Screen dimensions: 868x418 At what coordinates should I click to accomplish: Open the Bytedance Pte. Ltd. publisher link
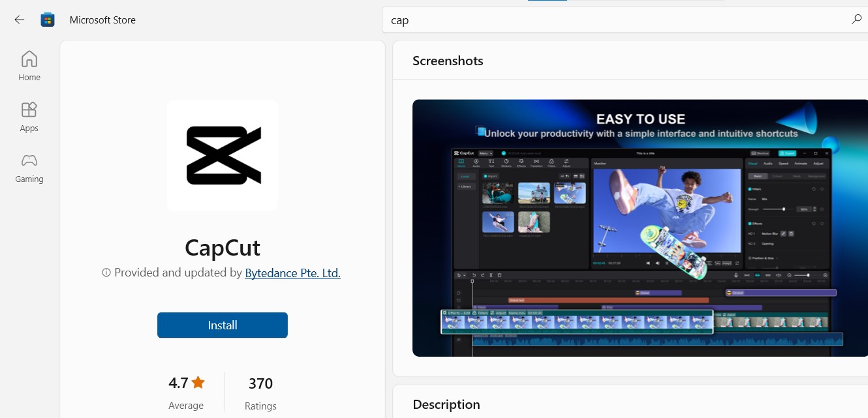point(292,273)
